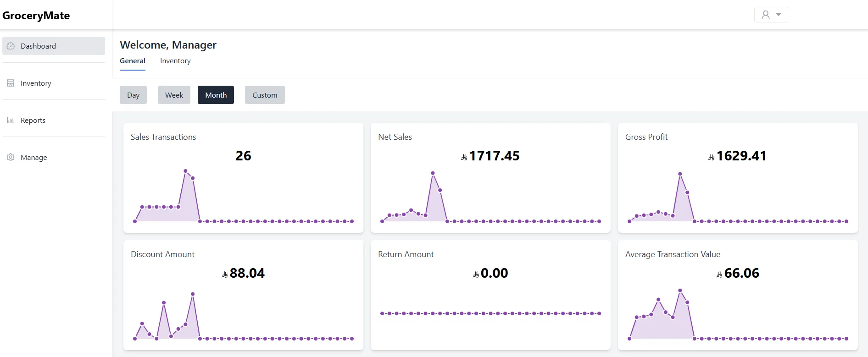Choose the Week range filter

pyautogui.click(x=174, y=95)
